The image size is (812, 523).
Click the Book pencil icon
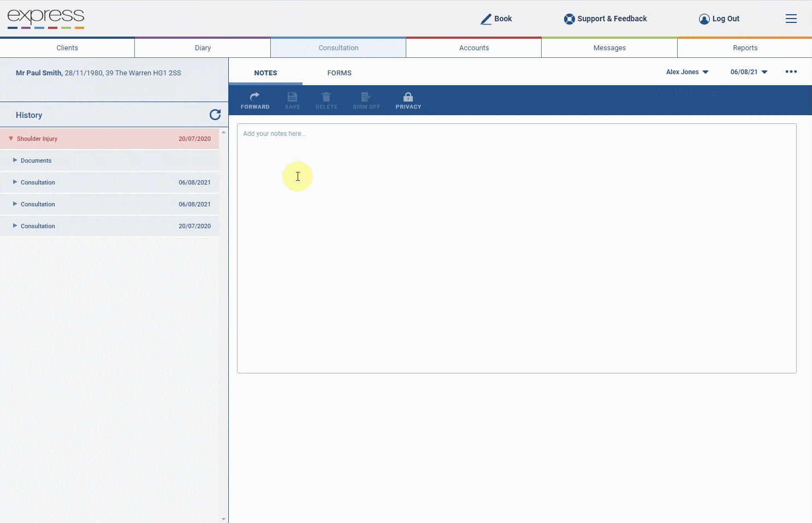pos(486,19)
